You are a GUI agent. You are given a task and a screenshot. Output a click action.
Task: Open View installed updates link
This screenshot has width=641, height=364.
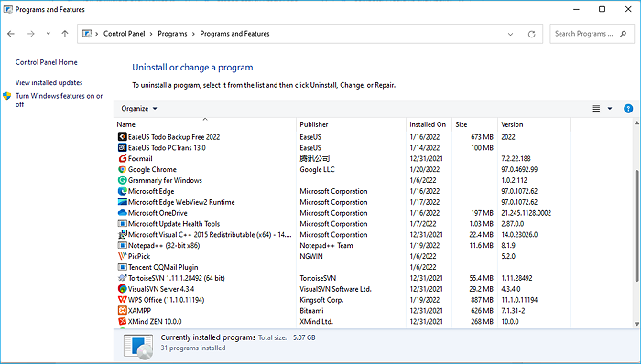[49, 82]
